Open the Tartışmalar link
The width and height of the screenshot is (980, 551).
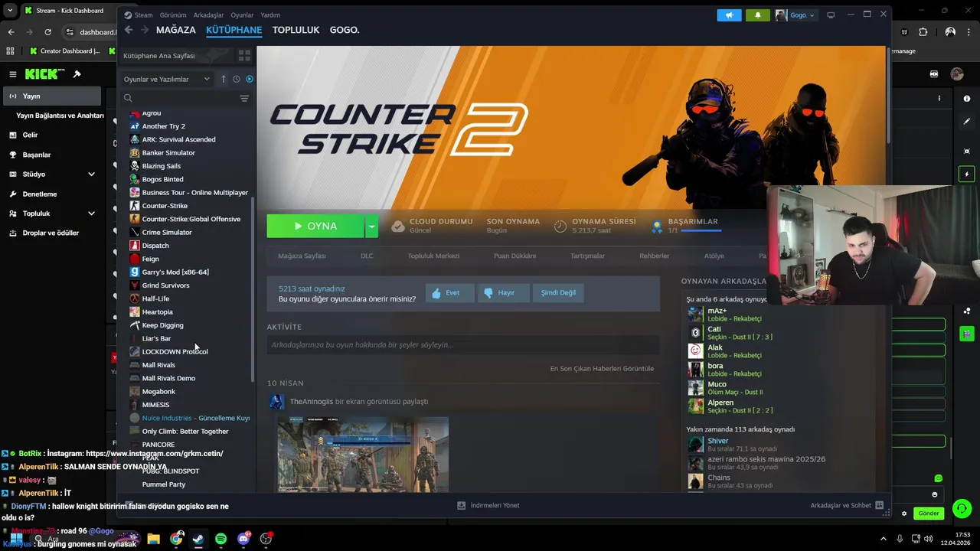[x=587, y=256]
